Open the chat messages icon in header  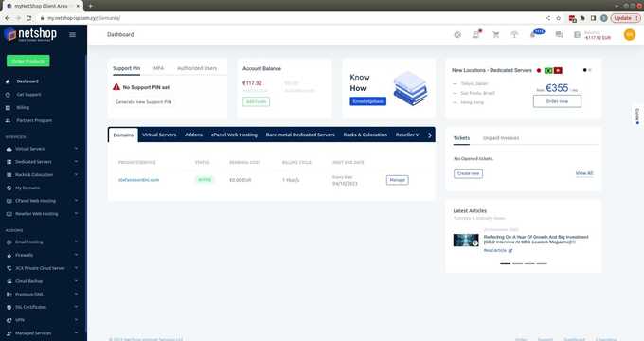pos(559,35)
